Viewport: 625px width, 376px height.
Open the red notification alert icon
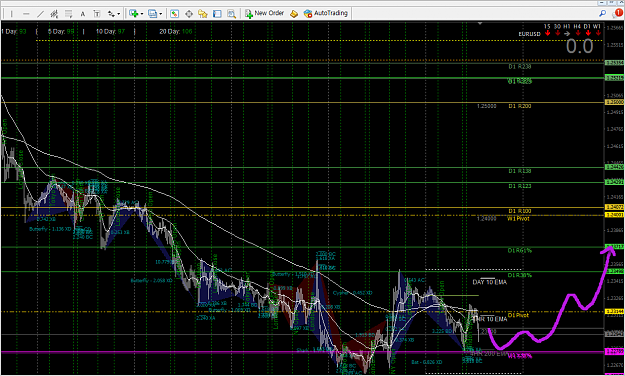tap(618, 13)
